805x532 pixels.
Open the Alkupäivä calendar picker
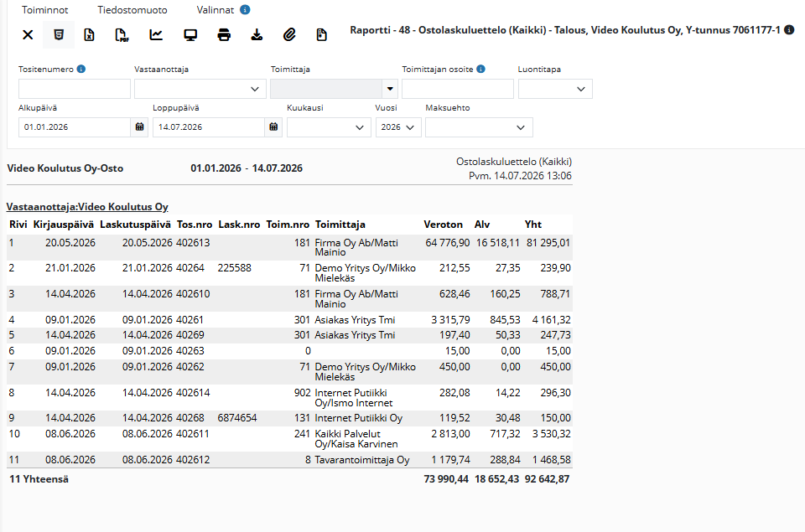point(140,127)
